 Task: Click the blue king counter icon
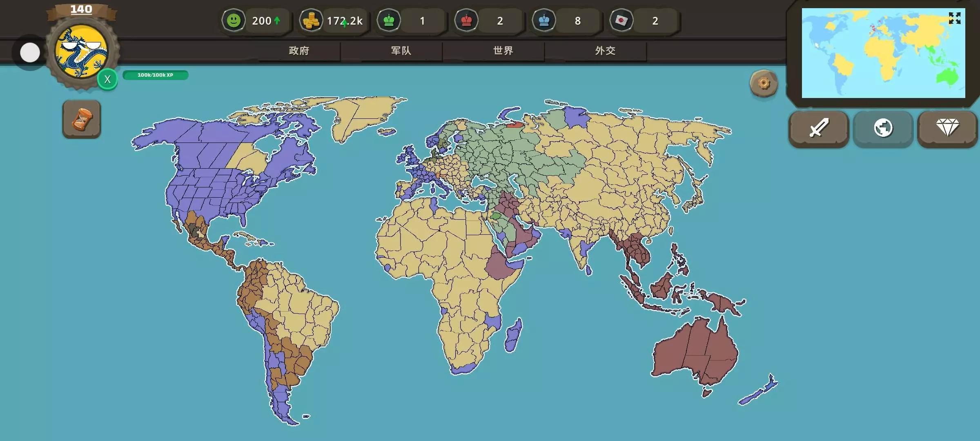(x=544, y=20)
